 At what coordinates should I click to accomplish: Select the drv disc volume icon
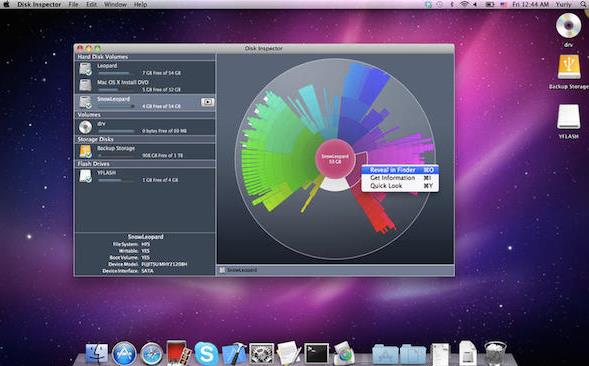pos(85,127)
